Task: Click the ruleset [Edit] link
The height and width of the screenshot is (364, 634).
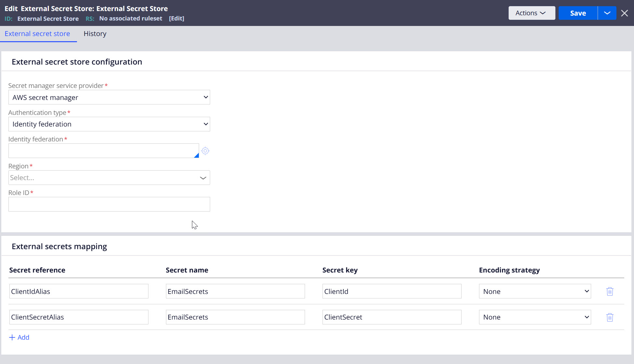Action: click(x=176, y=18)
